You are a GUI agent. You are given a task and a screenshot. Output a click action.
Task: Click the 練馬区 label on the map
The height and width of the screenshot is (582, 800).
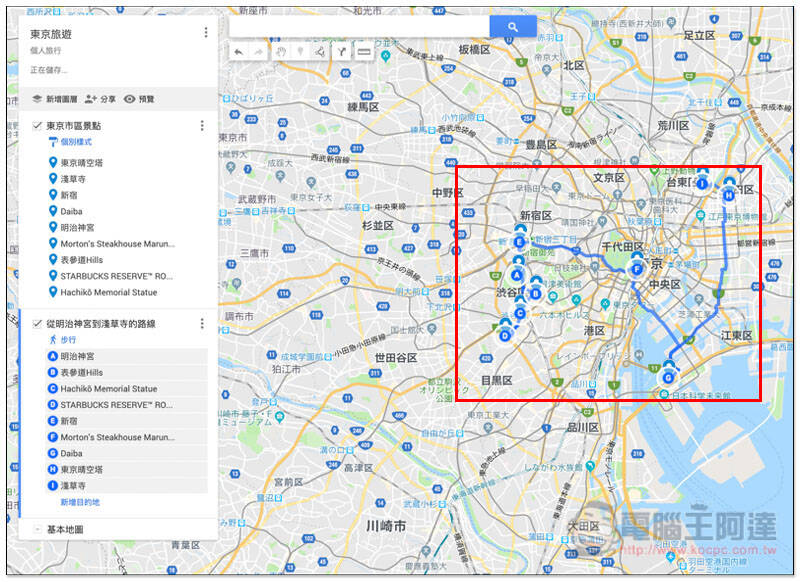pyautogui.click(x=363, y=107)
